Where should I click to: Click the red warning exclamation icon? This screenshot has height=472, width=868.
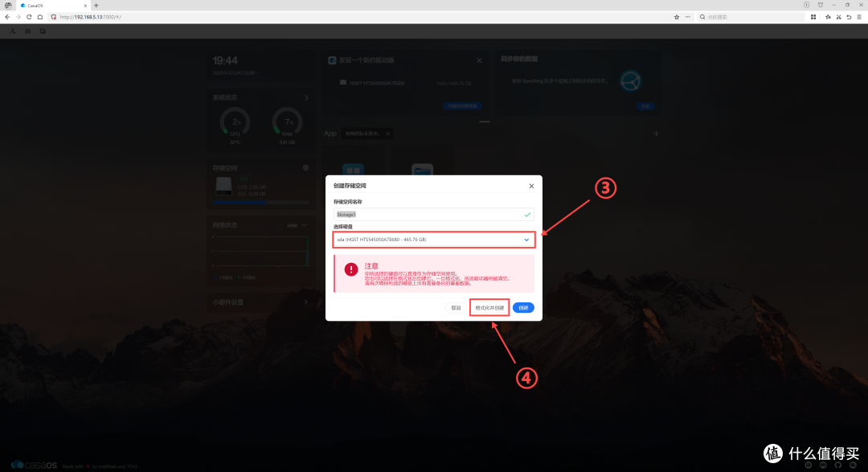(351, 269)
